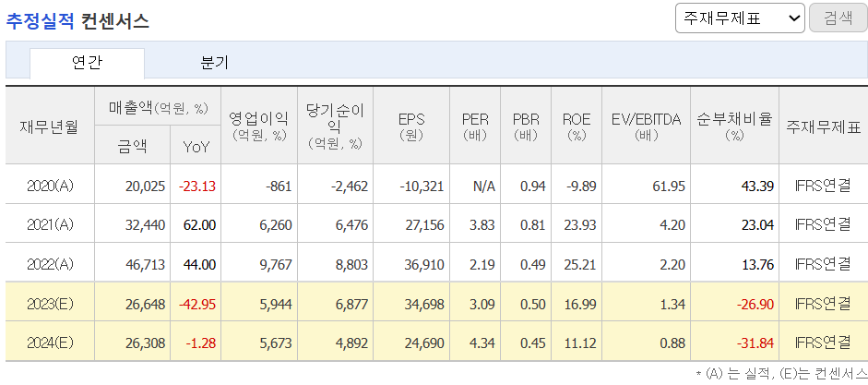Image resolution: width=868 pixels, height=385 pixels.
Task: Click 2021 net debt ratio 23.04
Action: [x=757, y=225]
